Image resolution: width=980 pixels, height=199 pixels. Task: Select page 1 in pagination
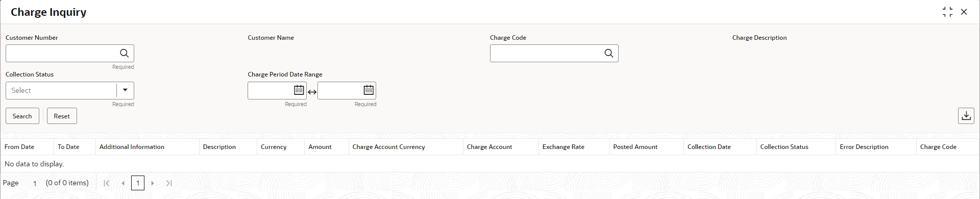pyautogui.click(x=138, y=183)
